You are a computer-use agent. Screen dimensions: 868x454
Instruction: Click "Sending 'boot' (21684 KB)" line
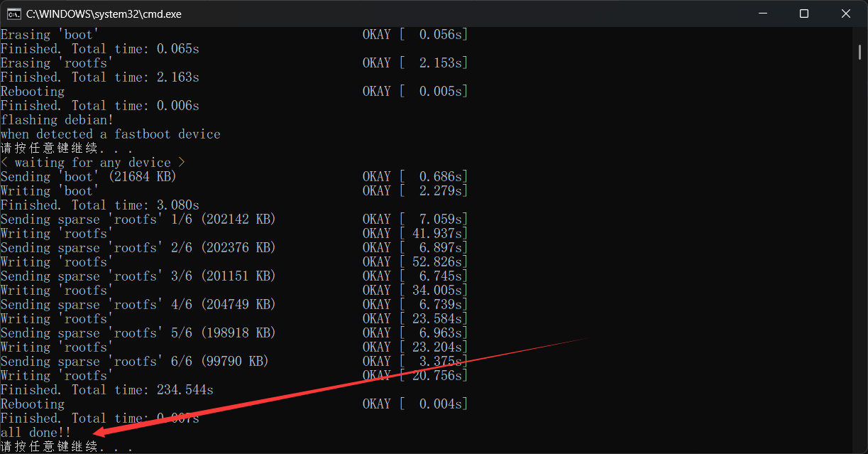pyautogui.click(x=88, y=177)
